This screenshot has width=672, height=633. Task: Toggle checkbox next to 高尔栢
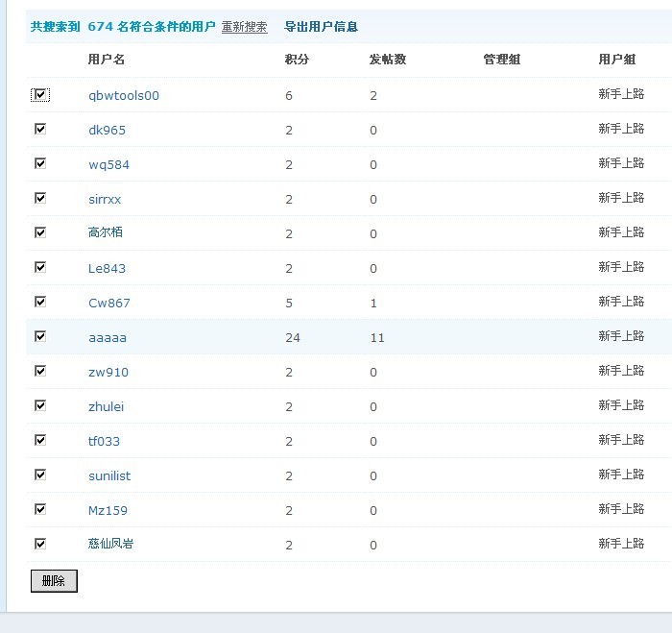[40, 232]
